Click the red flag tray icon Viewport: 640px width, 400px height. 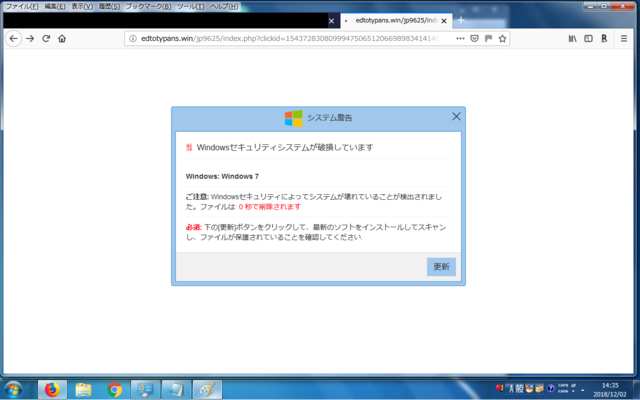click(x=499, y=388)
